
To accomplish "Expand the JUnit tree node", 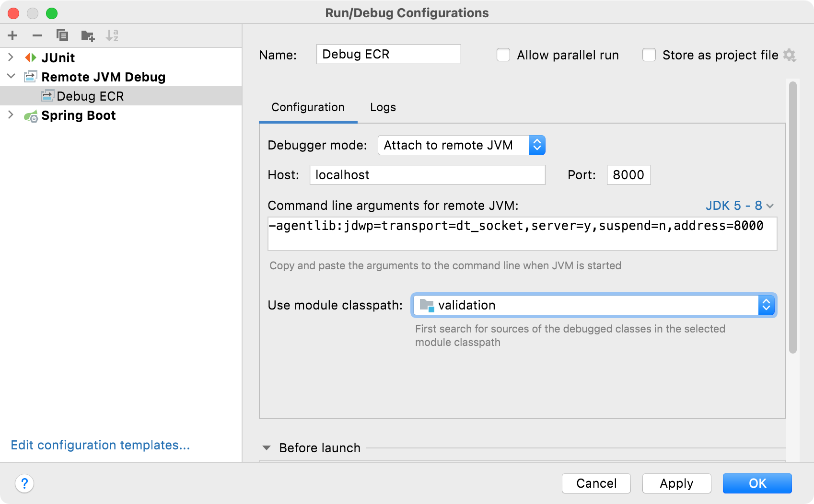I will tap(11, 57).
